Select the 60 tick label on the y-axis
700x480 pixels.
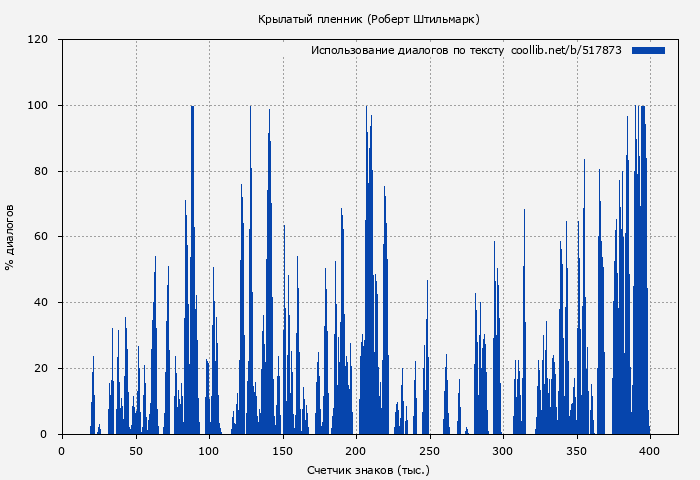pos(41,237)
